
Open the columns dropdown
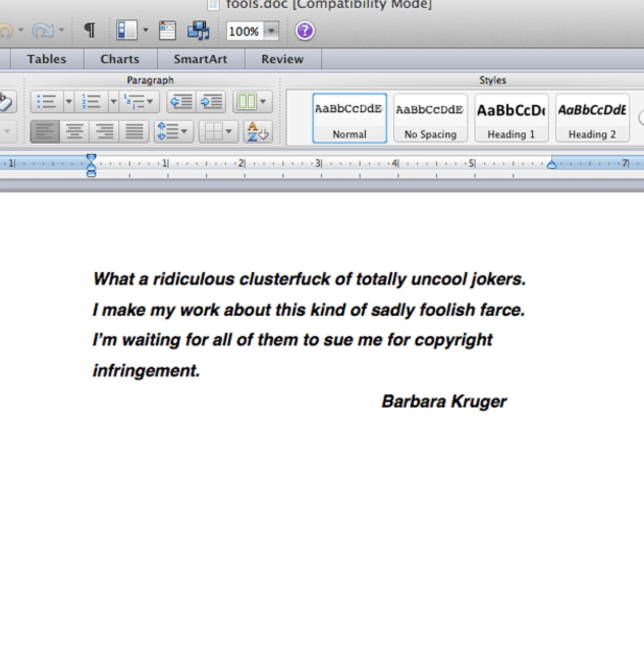253,102
